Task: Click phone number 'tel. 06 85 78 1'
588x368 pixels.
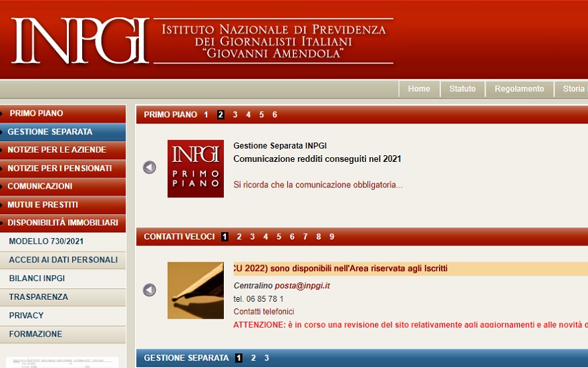Action: coord(259,299)
